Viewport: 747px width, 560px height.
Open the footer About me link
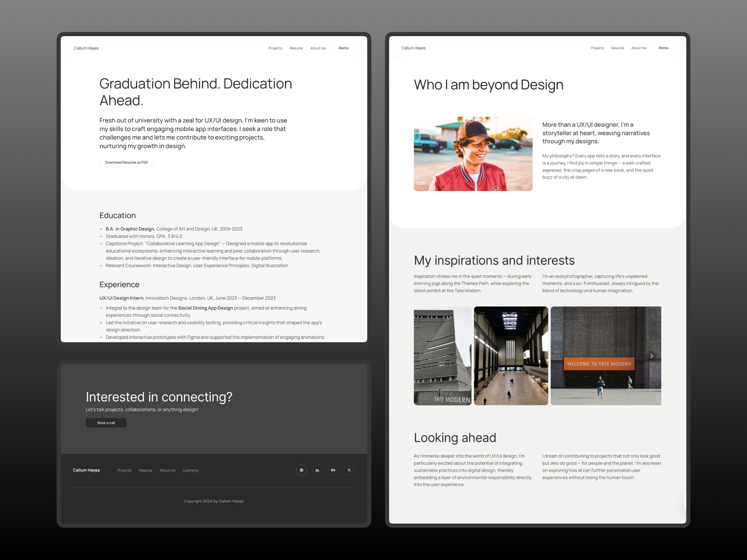tap(167, 470)
